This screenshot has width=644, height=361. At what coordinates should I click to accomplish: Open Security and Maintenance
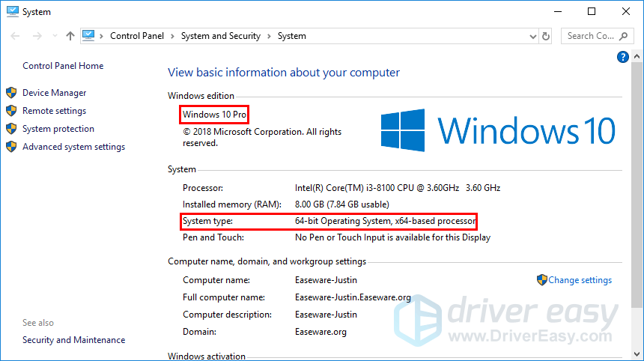tap(73, 340)
